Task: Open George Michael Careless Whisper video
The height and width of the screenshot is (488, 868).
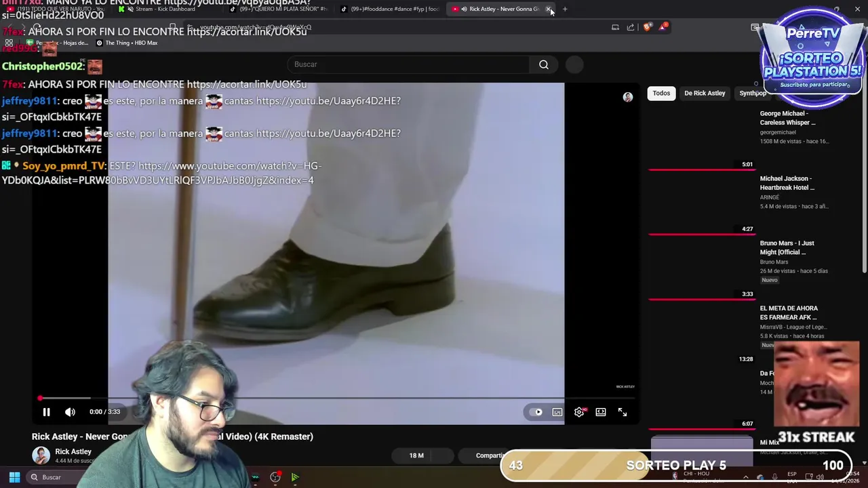Action: click(x=788, y=118)
